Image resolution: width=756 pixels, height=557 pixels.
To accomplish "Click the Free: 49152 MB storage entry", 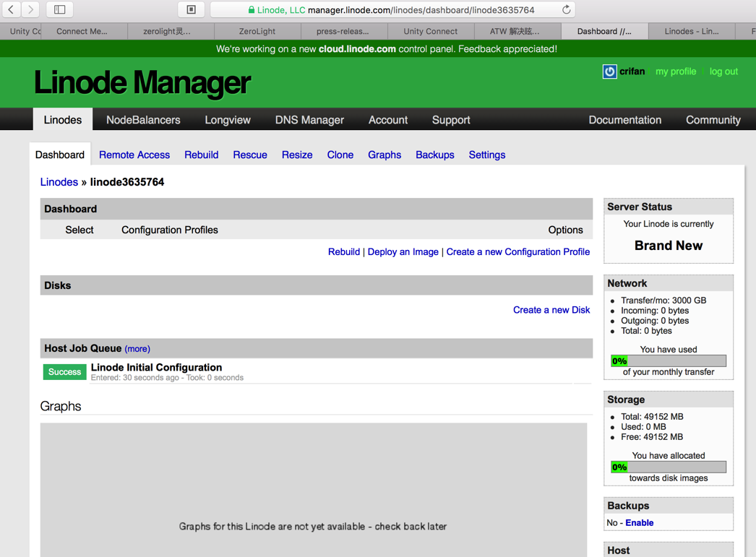I will pos(652,436).
